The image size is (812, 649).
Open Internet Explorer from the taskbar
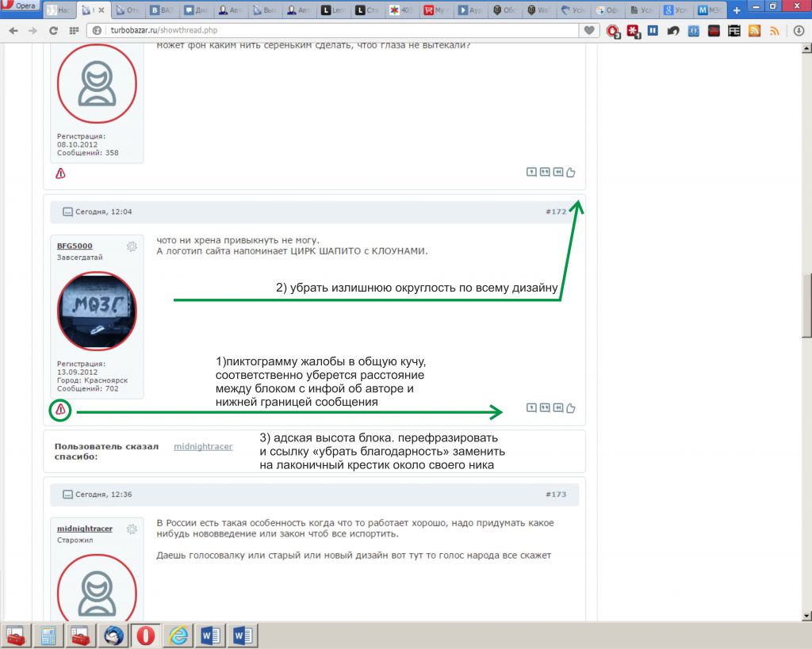(x=178, y=636)
